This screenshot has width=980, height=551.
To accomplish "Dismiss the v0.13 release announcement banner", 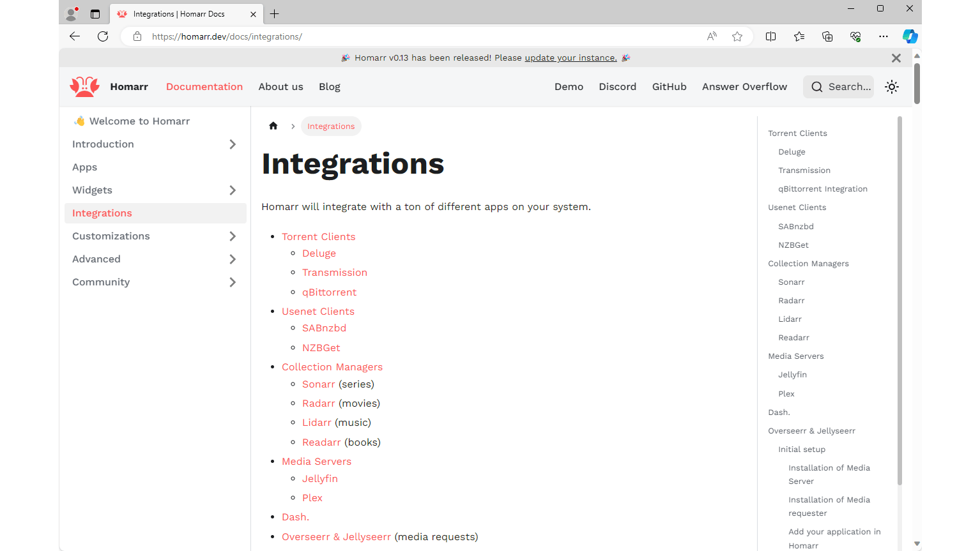I will [896, 58].
